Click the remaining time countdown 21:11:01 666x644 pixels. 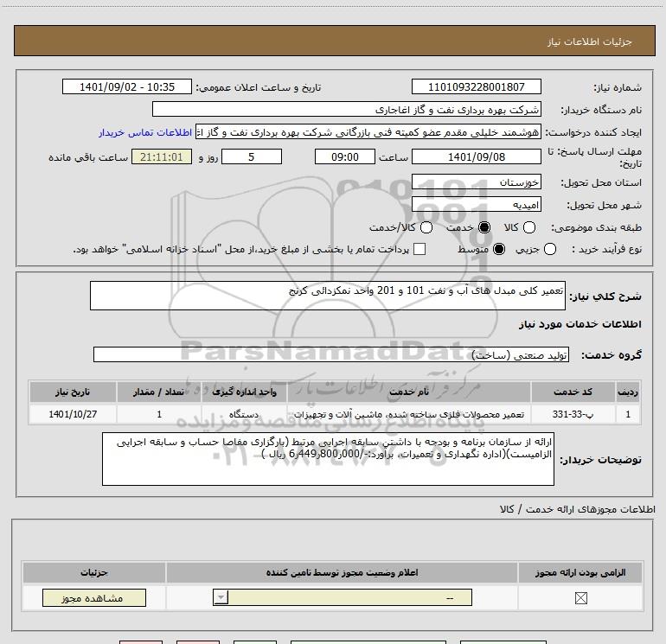[162, 156]
